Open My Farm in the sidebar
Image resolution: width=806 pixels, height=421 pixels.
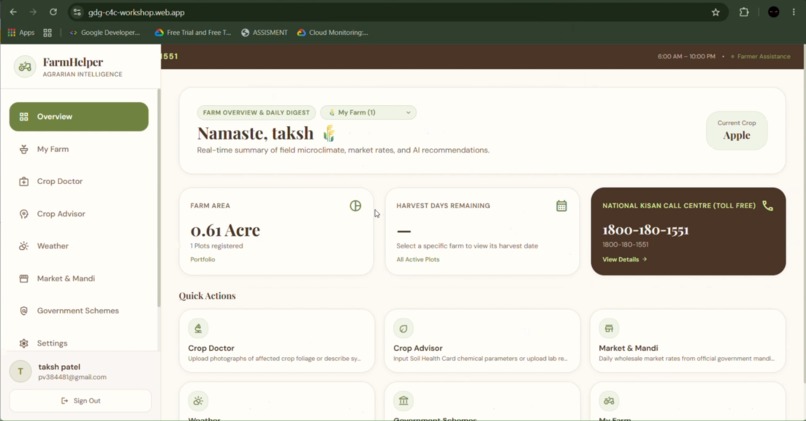tap(79, 149)
